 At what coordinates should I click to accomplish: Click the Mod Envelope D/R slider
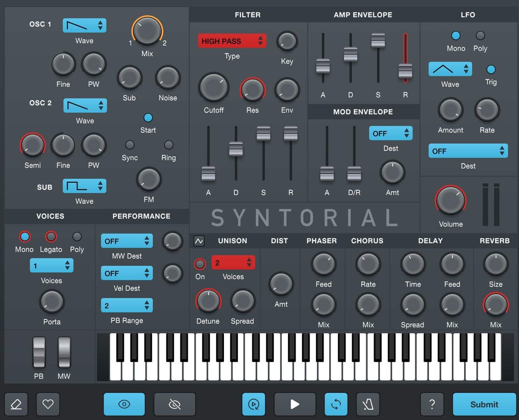pos(354,173)
